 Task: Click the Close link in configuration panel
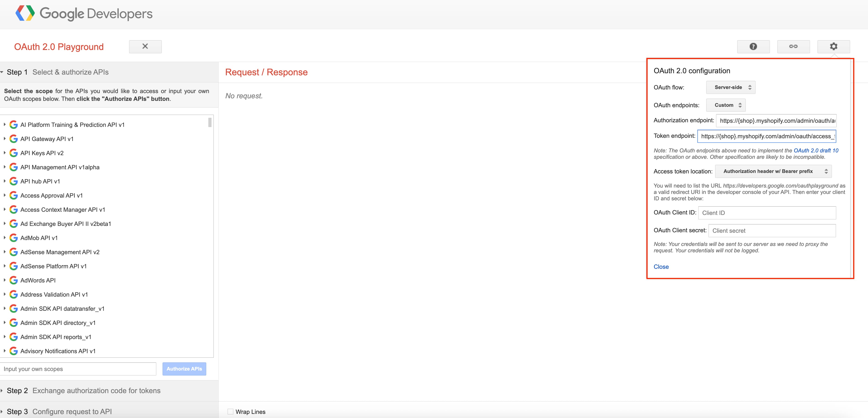pyautogui.click(x=661, y=267)
